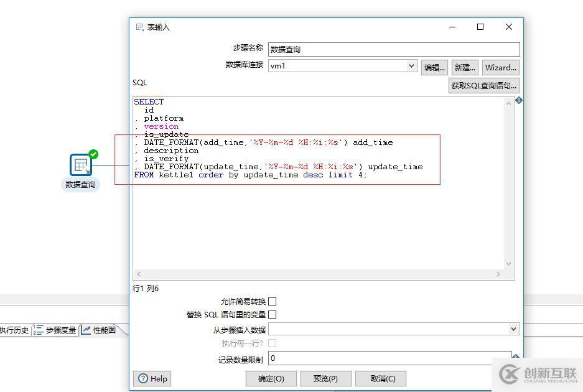Toggle the 执行每一行? checkbox
This screenshot has height=392, width=583.
272,342
